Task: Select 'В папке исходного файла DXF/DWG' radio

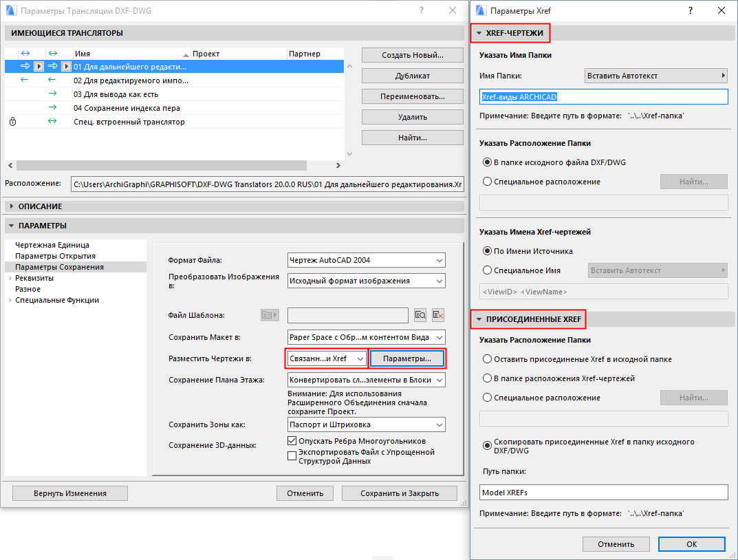Action: (x=488, y=162)
